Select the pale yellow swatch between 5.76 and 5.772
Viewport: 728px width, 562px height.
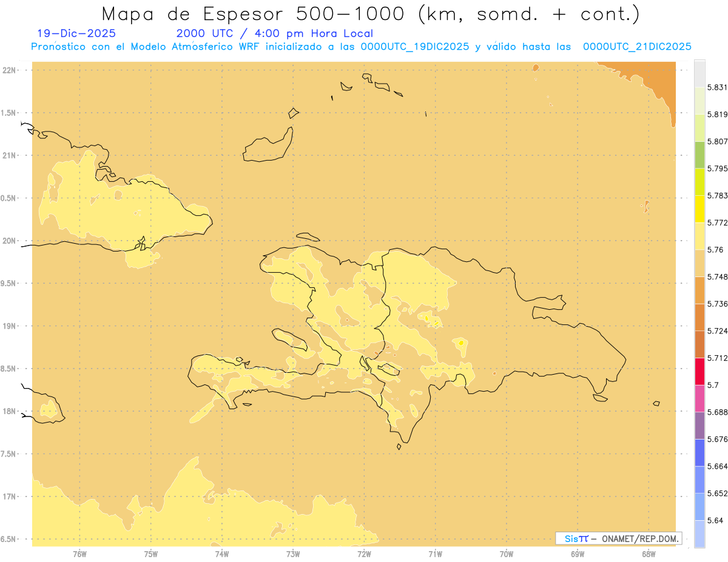pyautogui.click(x=699, y=236)
